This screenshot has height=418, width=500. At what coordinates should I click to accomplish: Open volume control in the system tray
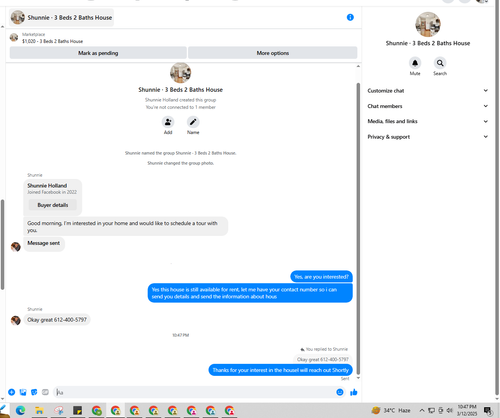[450, 410]
